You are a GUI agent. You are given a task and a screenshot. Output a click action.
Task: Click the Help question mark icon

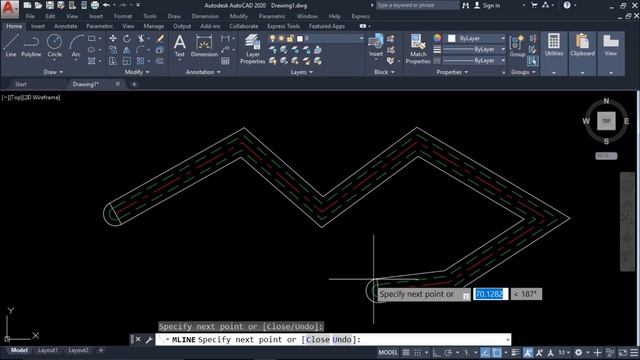tap(567, 5)
